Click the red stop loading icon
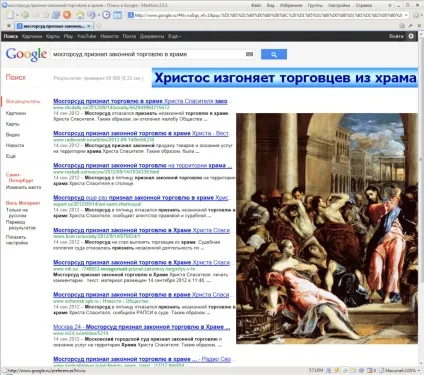Screen dimensions: 424x375 click(67, 15)
